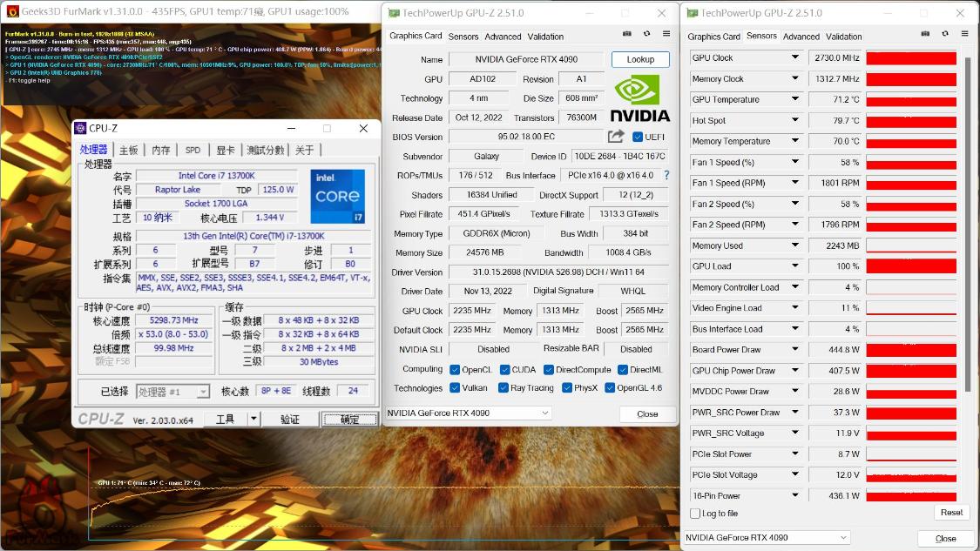Image resolution: width=980 pixels, height=551 pixels.
Task: Open the SPD tab in CPU-Z
Action: coord(193,149)
